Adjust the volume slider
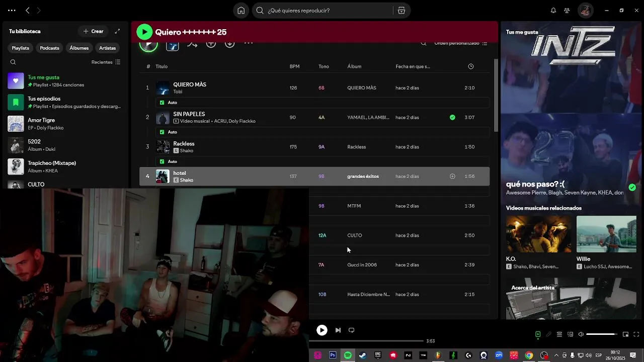Viewport: 644px width, 362px height. point(602,334)
